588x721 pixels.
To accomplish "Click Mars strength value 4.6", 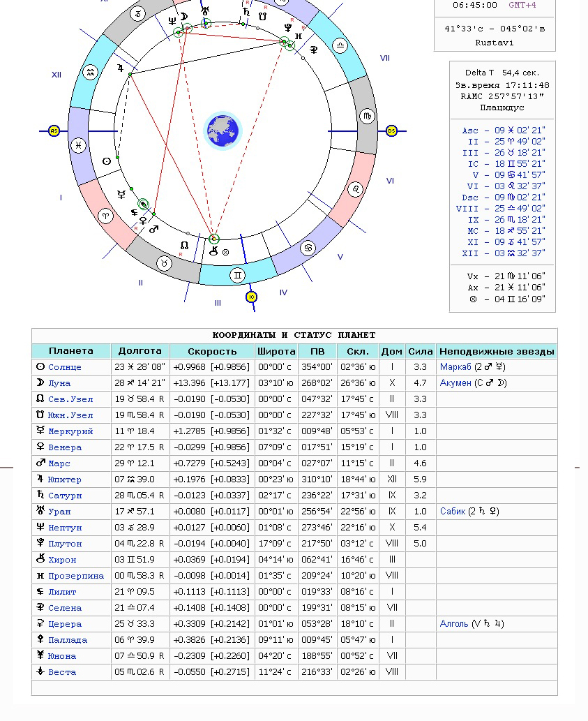I will coord(421,463).
